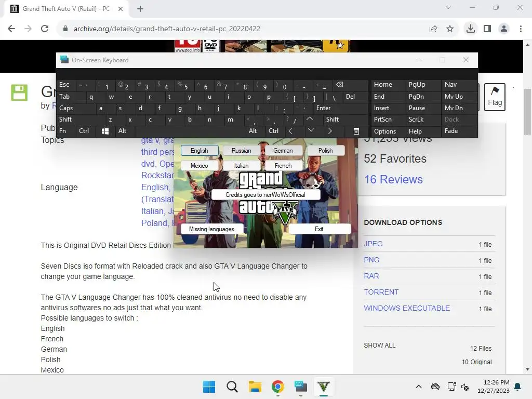Select Mexico in the language changer
This screenshot has width=532, height=399.
pyautogui.click(x=199, y=166)
